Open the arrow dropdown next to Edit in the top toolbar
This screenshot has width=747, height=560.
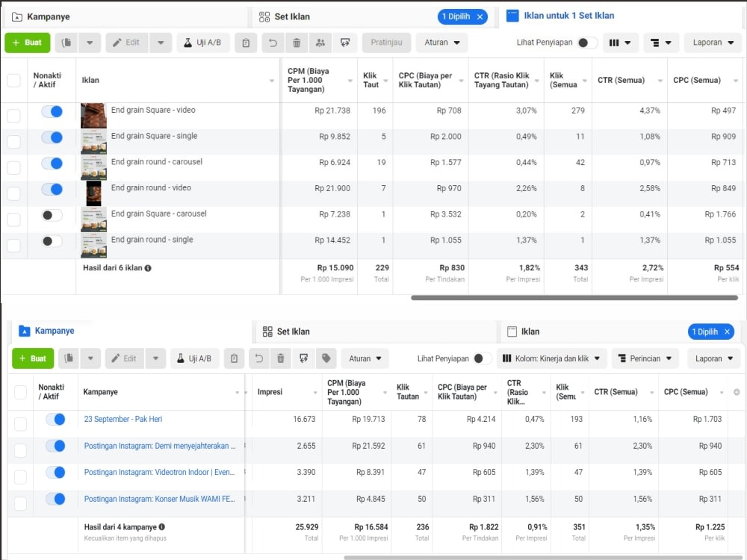[161, 43]
